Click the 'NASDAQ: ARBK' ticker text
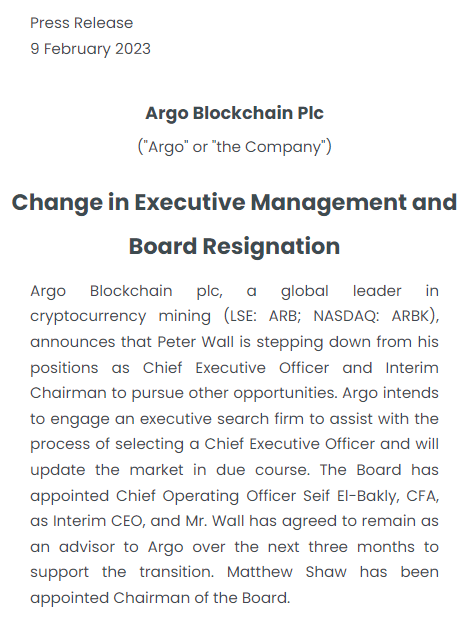The image size is (461, 641). click(371, 316)
